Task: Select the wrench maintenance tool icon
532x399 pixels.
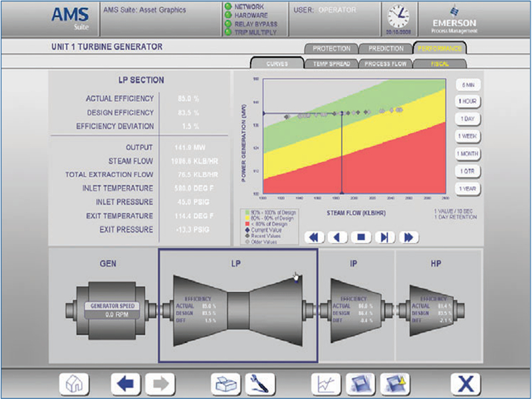Action: coord(261,382)
